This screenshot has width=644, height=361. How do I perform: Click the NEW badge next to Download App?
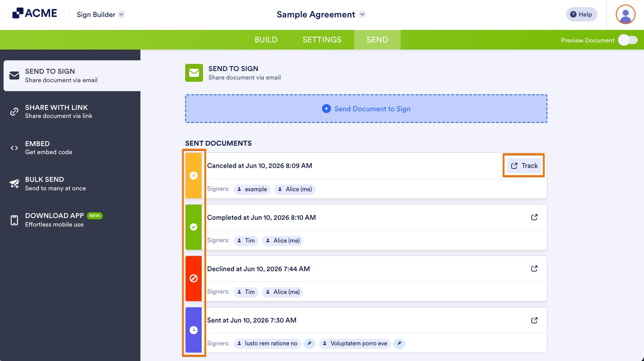94,216
